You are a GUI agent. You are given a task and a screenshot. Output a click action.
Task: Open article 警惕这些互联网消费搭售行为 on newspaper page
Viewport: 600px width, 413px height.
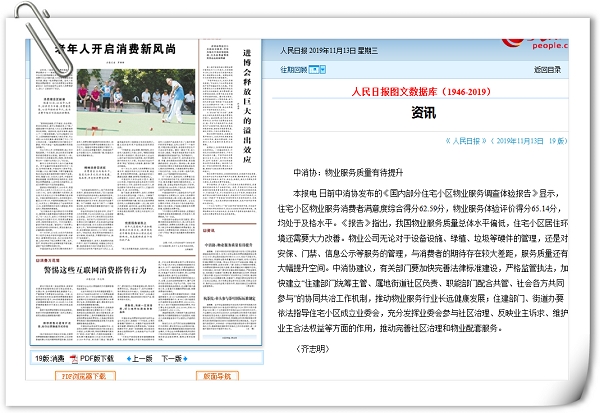pos(95,270)
